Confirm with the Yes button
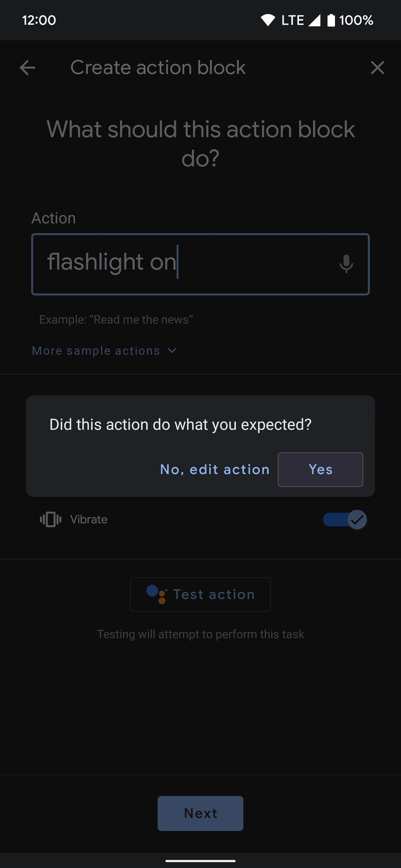401x868 pixels. [320, 469]
